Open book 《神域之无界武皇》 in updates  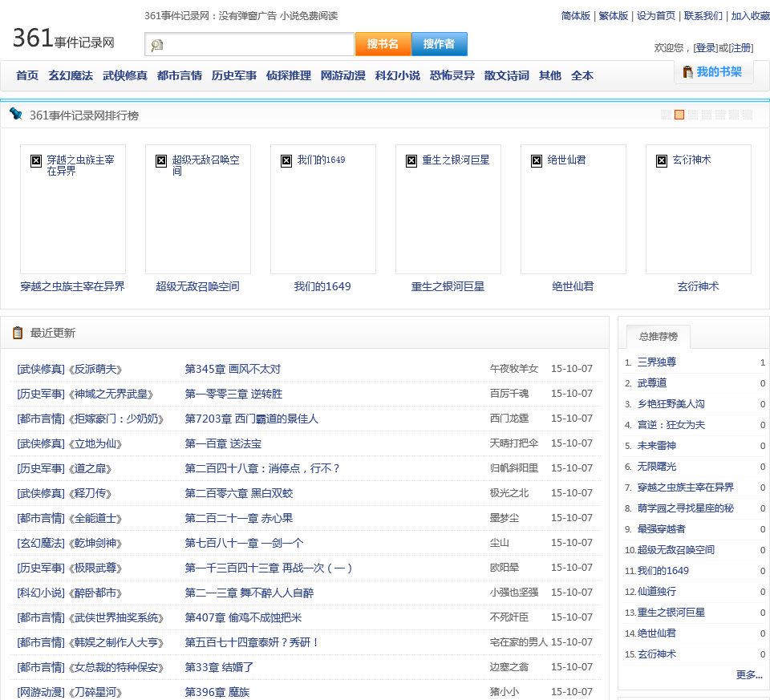pyautogui.click(x=111, y=395)
